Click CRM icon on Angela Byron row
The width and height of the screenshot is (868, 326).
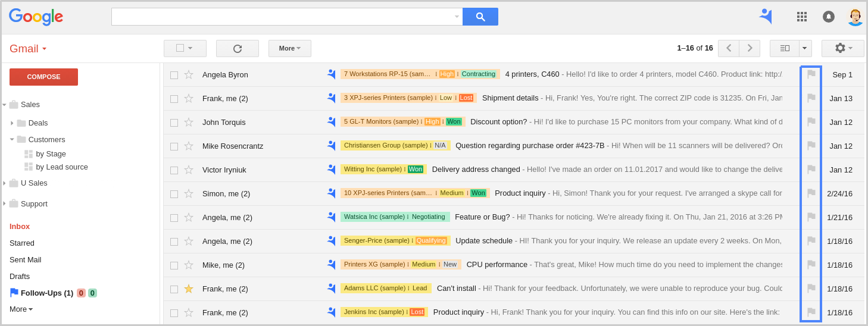(331, 74)
